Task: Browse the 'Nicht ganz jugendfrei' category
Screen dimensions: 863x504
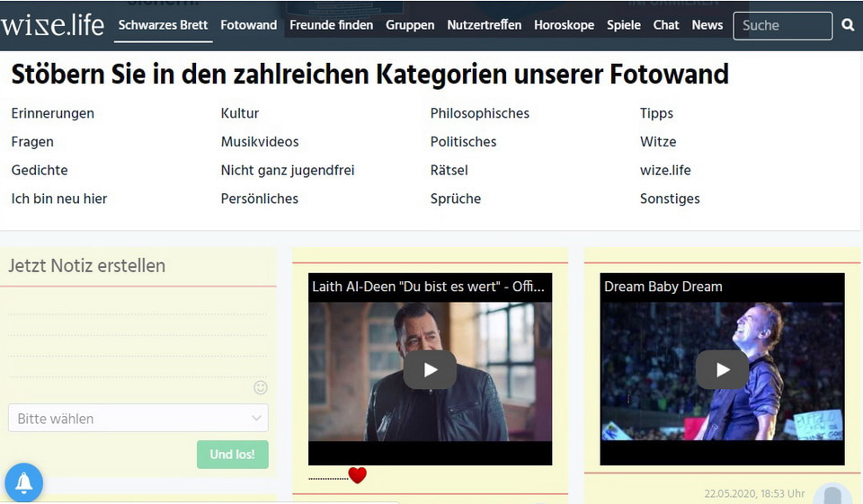Action: [288, 171]
